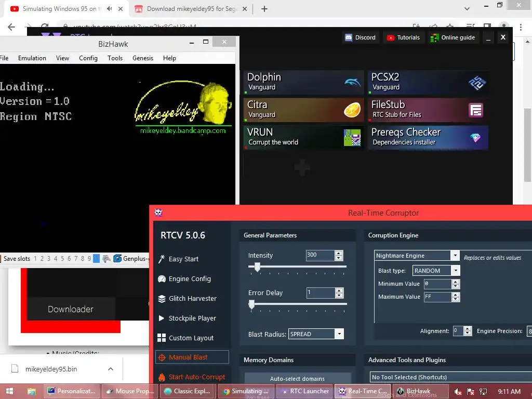Select the Glitch Harvester sidebar entry
Image resolution: width=532 pixels, height=399 pixels.
192,299
